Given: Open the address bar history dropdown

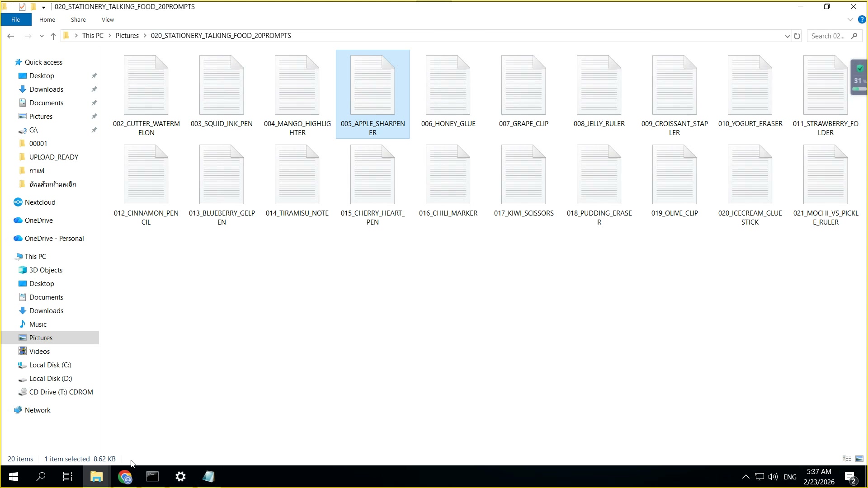Looking at the screenshot, I should pyautogui.click(x=787, y=36).
